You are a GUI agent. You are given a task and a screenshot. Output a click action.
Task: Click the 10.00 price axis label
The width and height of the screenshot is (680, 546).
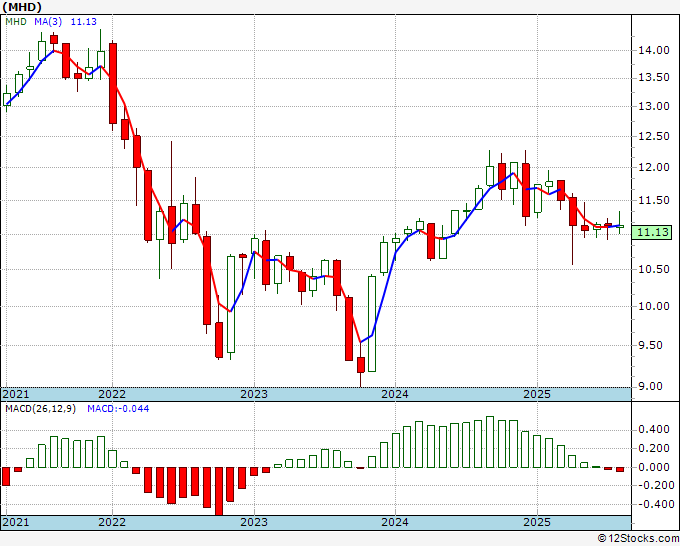pos(654,307)
